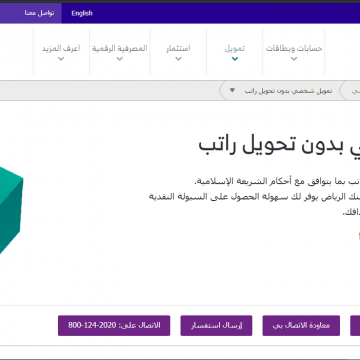This screenshot has width=360, height=360.
Task: Expand chevron under اعرف المزيد
Action: [x=61, y=59]
